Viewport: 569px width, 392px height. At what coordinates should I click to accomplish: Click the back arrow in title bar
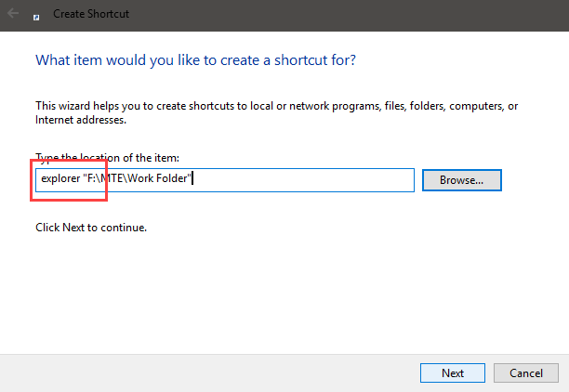[13, 14]
